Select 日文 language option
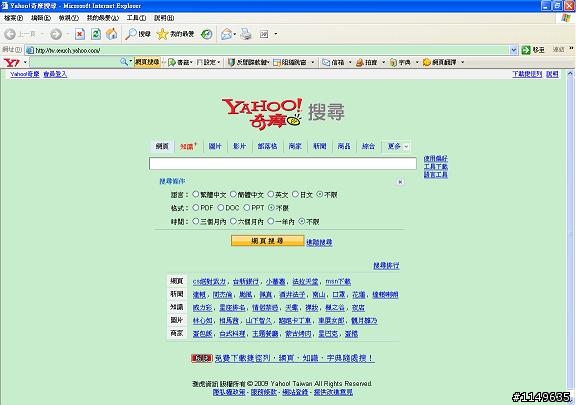 point(295,194)
